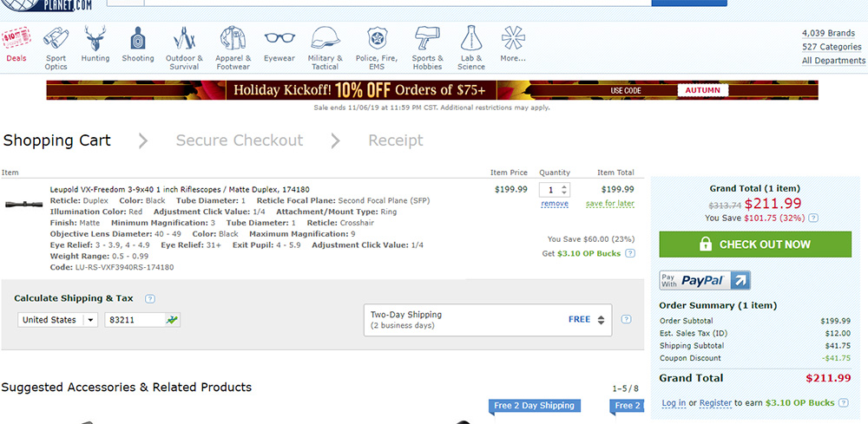Click help icon beside Calculate Shipping & Tax

pyautogui.click(x=149, y=298)
